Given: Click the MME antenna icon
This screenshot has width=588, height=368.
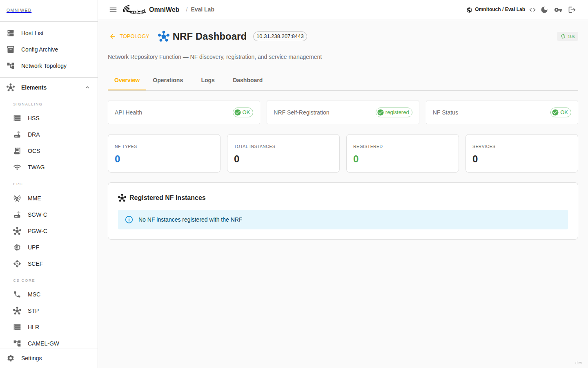Looking at the screenshot, I should 17,198.
